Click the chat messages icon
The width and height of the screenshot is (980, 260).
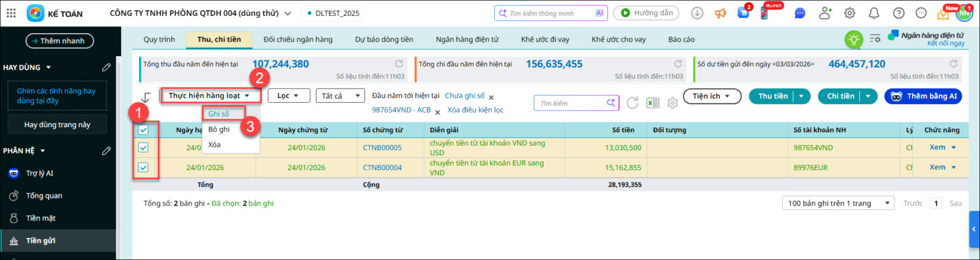[799, 13]
